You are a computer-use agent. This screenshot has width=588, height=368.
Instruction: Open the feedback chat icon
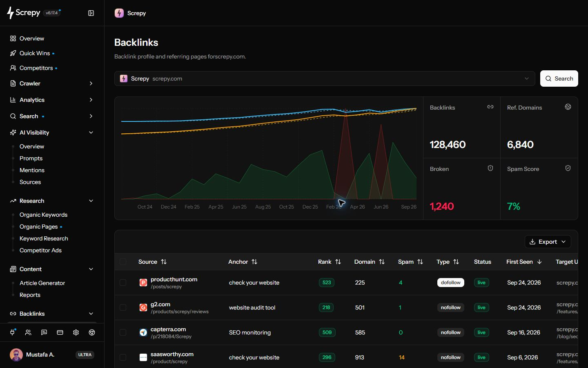pyautogui.click(x=44, y=332)
